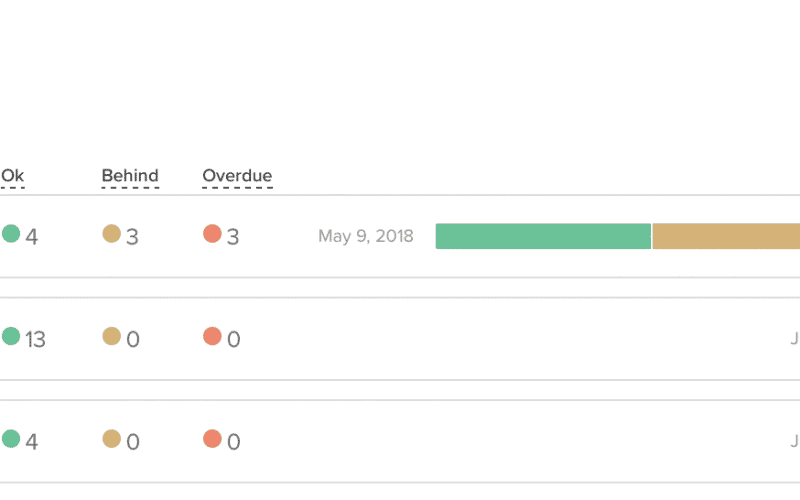Screen dimensions: 800x500
Task: Click red Overdue dot in third row
Action: [212, 438]
